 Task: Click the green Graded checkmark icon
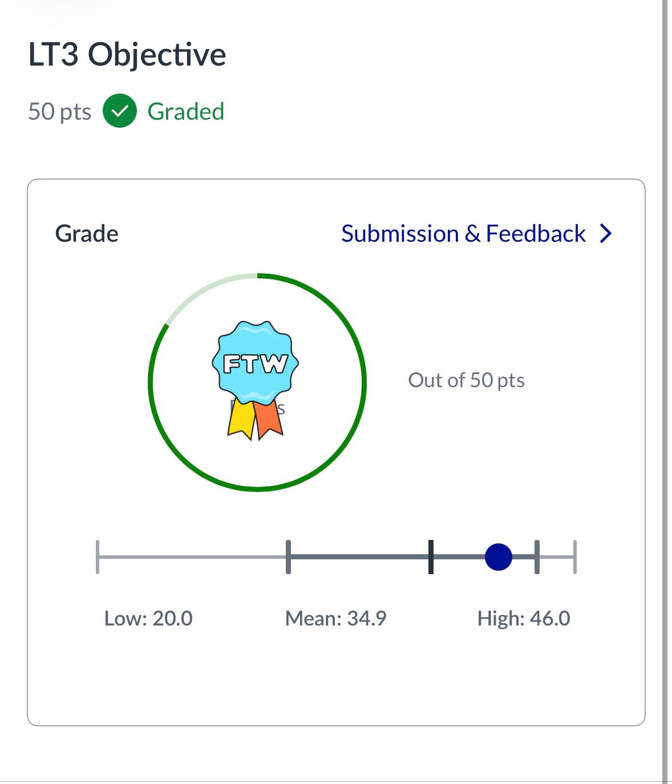pos(120,111)
